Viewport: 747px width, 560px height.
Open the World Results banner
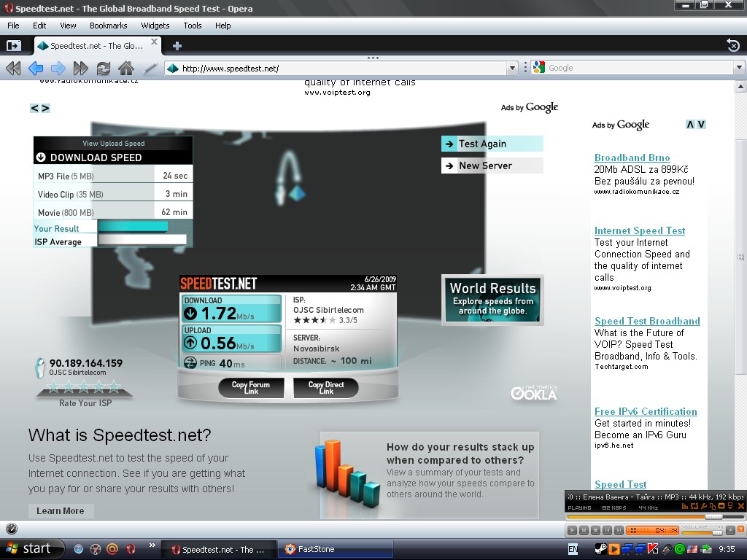492,300
